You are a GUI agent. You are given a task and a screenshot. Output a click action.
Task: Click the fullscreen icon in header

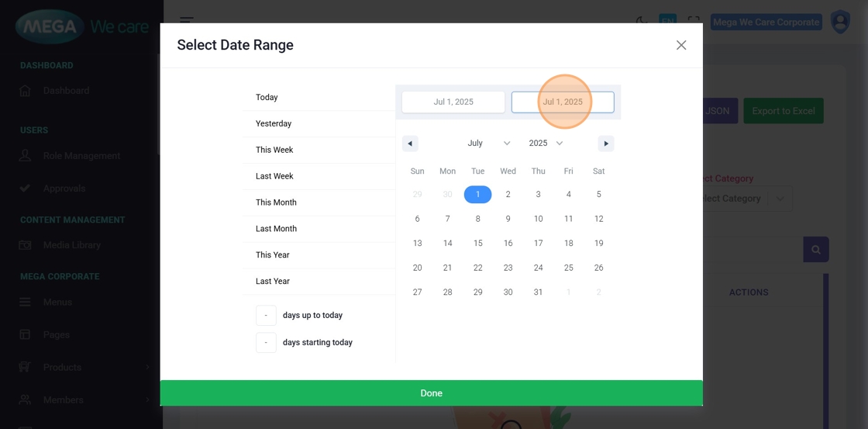pyautogui.click(x=694, y=22)
